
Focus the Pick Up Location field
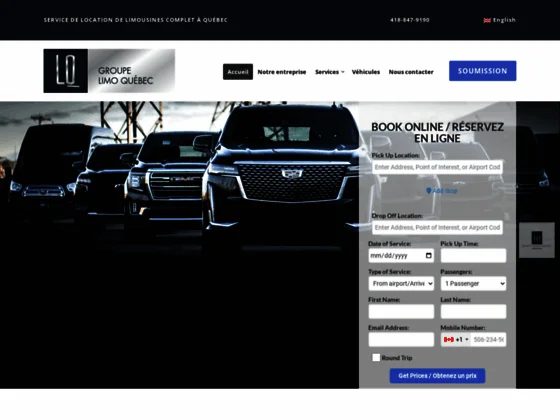click(437, 167)
